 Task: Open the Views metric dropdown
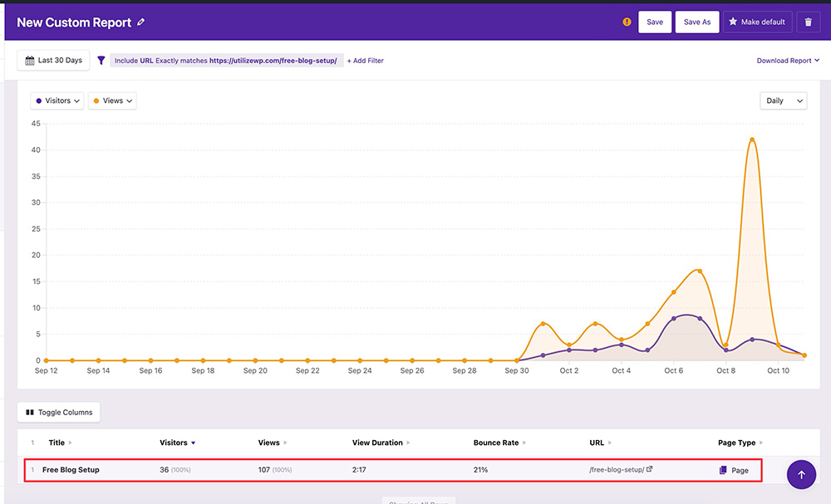[112, 100]
